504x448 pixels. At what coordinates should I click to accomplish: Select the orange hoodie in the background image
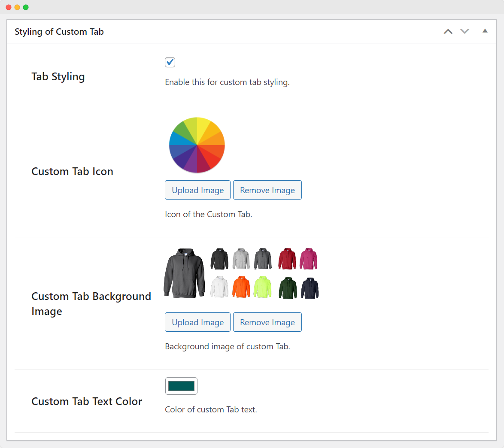click(241, 287)
